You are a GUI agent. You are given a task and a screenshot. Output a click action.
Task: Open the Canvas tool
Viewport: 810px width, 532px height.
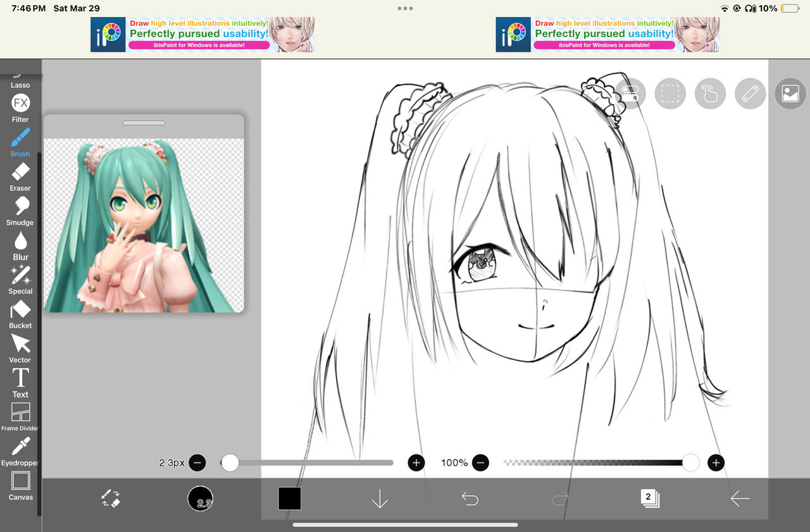pos(20,486)
